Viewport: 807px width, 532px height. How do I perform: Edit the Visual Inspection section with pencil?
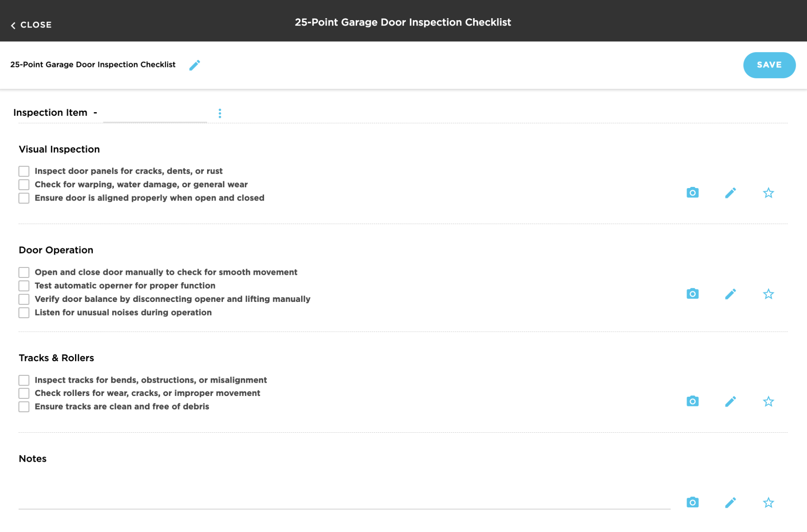pyautogui.click(x=730, y=193)
